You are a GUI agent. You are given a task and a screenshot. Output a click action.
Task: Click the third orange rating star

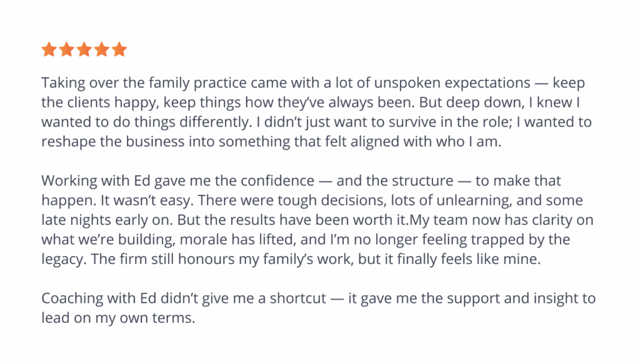click(x=84, y=49)
